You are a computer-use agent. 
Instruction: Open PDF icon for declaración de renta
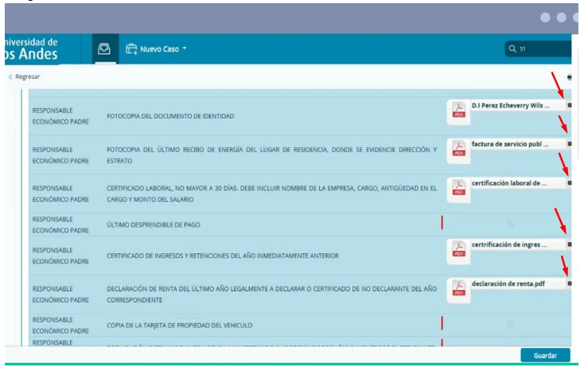coord(458,288)
